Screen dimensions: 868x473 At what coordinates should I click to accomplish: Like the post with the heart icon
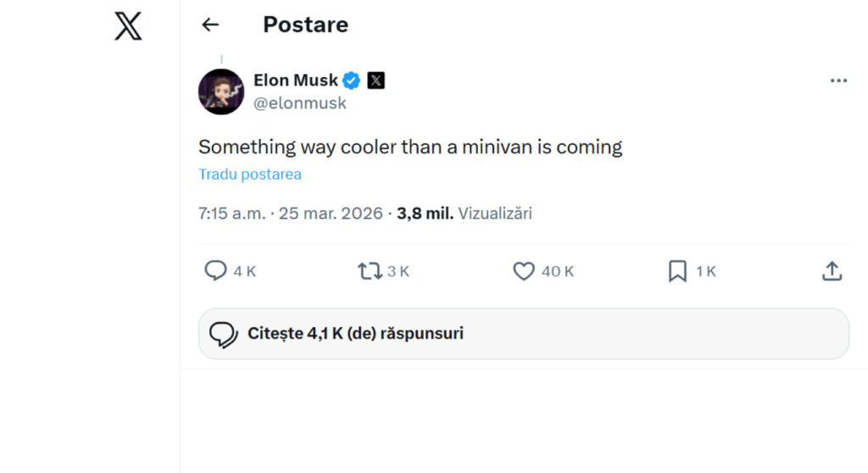524,271
